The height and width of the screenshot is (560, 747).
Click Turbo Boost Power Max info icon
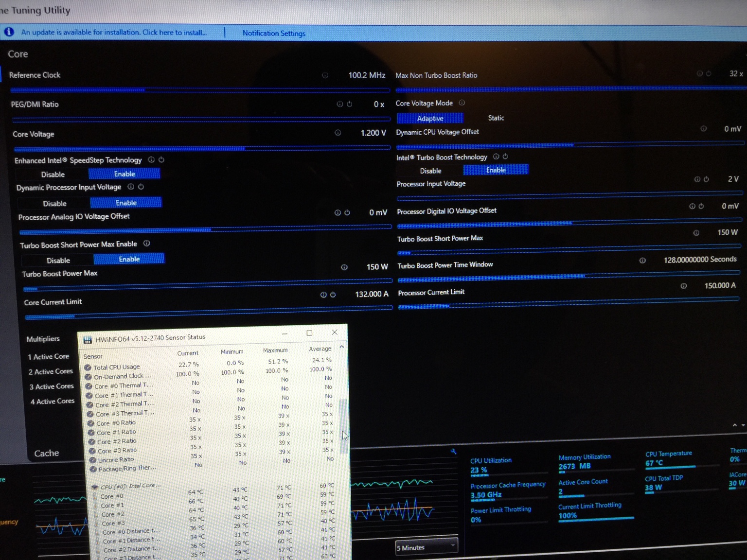pos(344,267)
